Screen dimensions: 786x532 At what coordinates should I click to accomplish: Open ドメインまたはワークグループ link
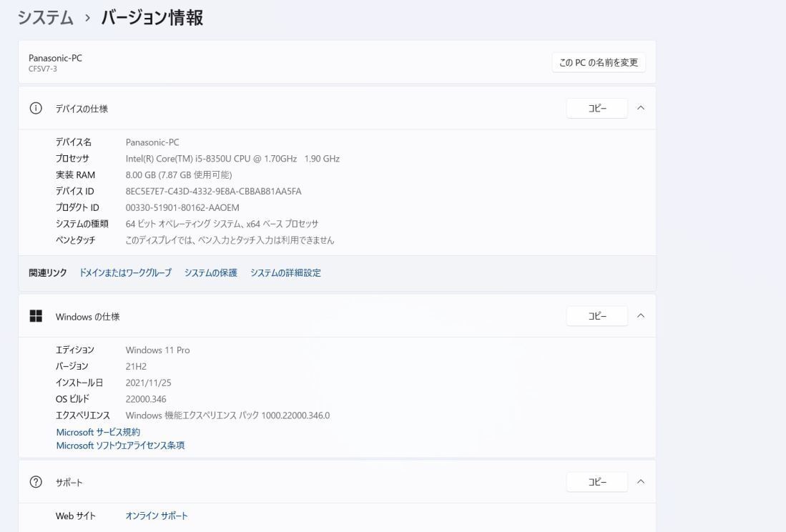(125, 273)
